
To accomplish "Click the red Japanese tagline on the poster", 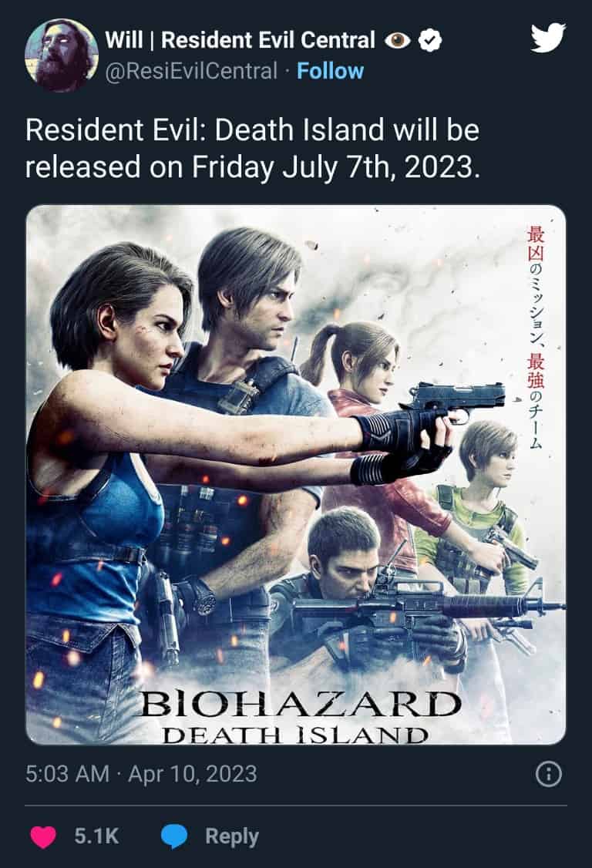I will [535, 338].
